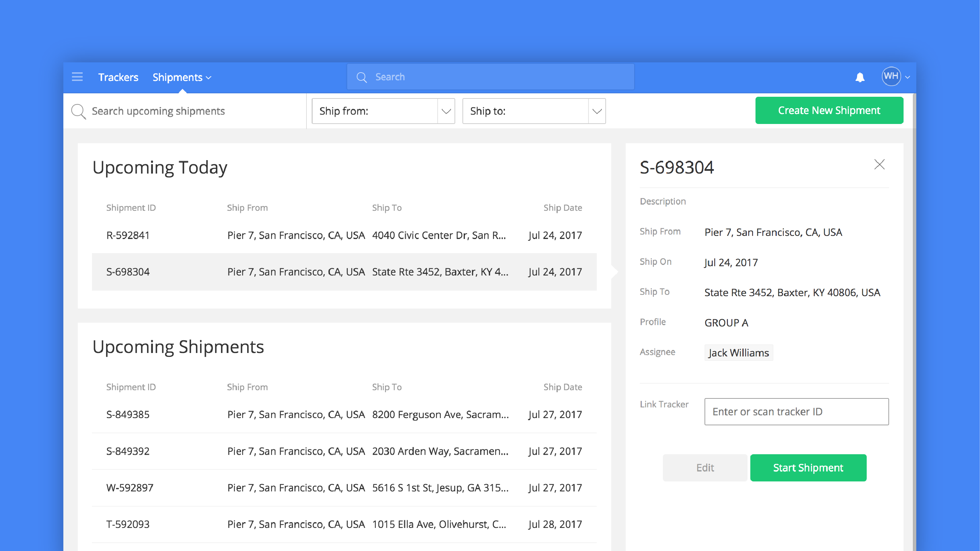
Task: Click the search icon inside the blue header
Action: [x=362, y=76]
